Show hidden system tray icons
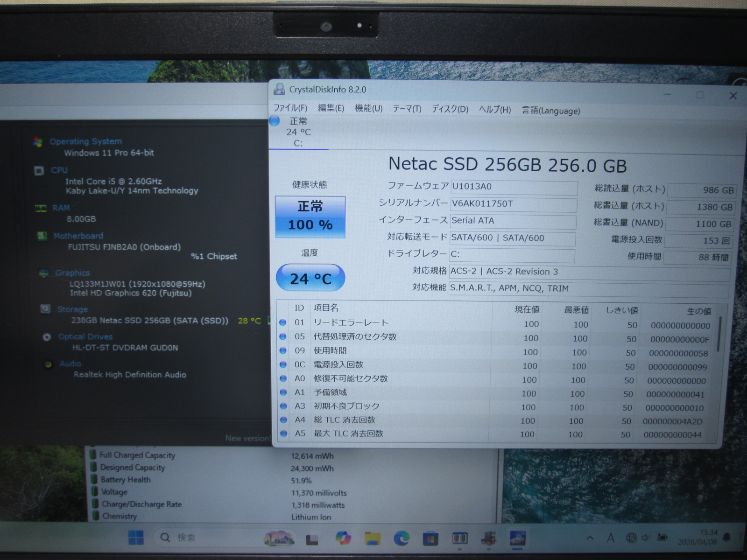 (x=590, y=538)
